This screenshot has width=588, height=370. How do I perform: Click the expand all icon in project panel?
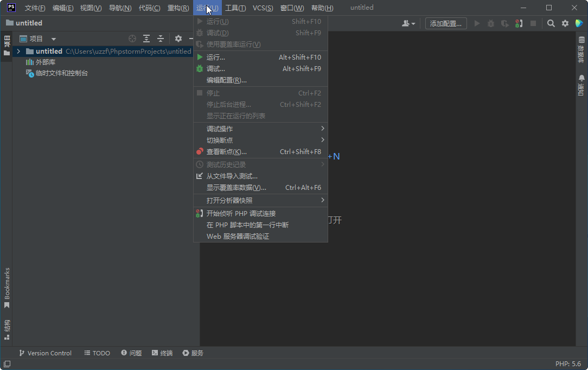(x=146, y=39)
